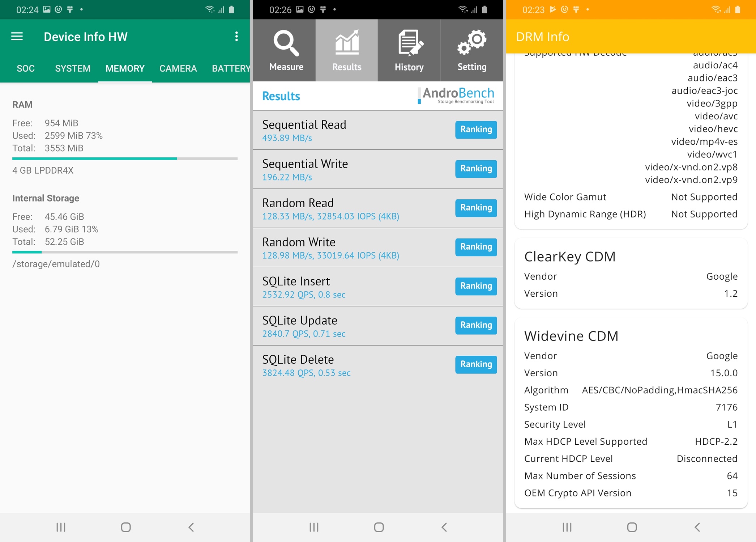Open the hamburger menu in Device Info HW
The image size is (756, 542).
(x=17, y=37)
